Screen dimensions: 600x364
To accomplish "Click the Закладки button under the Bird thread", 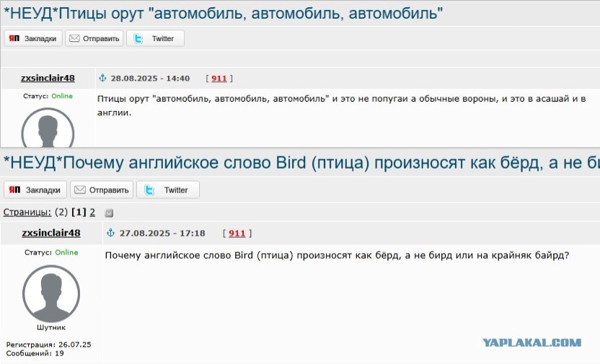I will [x=35, y=190].
